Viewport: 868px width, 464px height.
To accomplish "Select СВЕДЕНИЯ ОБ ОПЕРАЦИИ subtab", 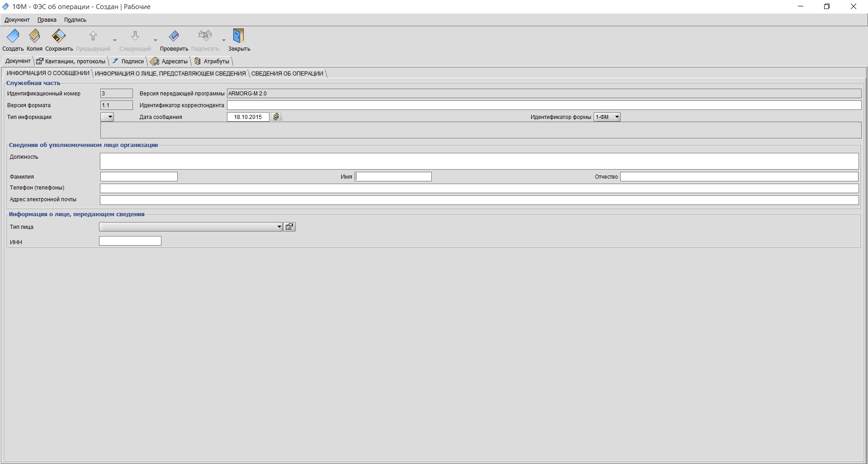I will 288,74.
